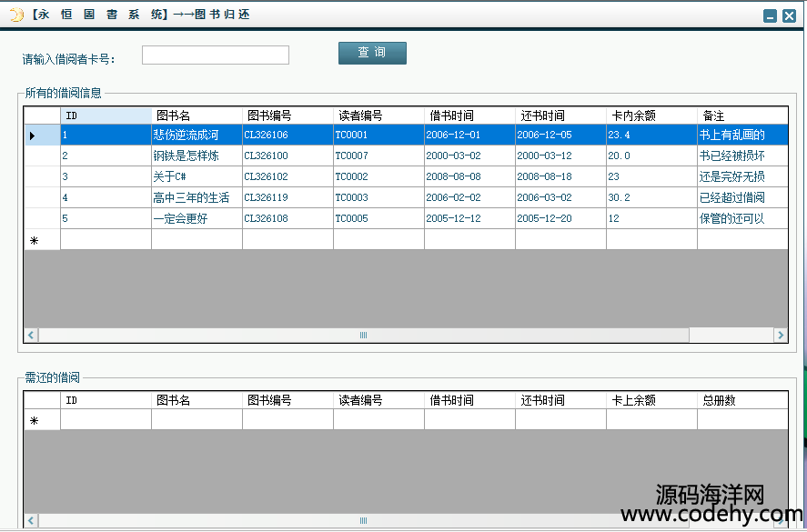Sort by 图书名 column in upper table

tap(197, 115)
